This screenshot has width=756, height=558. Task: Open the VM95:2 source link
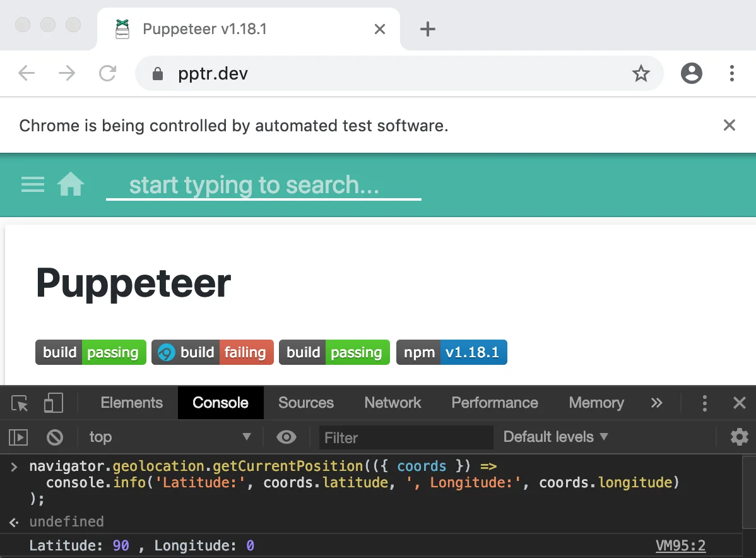pos(680,545)
